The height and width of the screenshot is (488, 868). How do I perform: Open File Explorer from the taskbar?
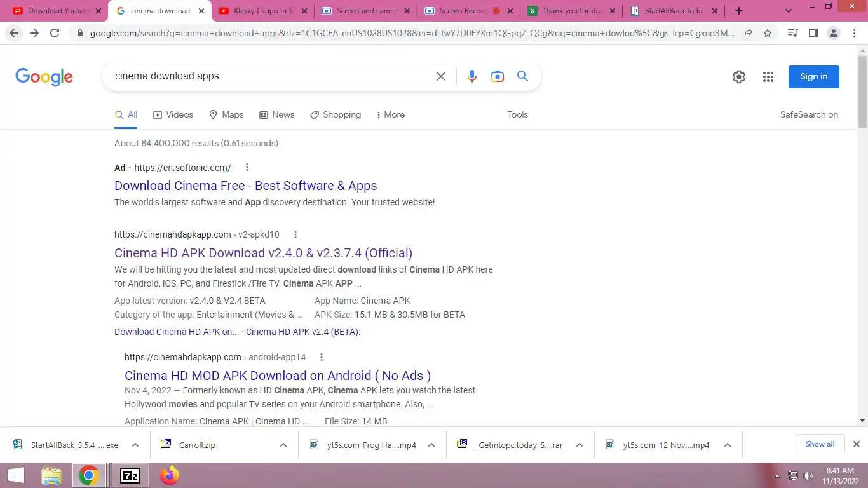(51, 475)
